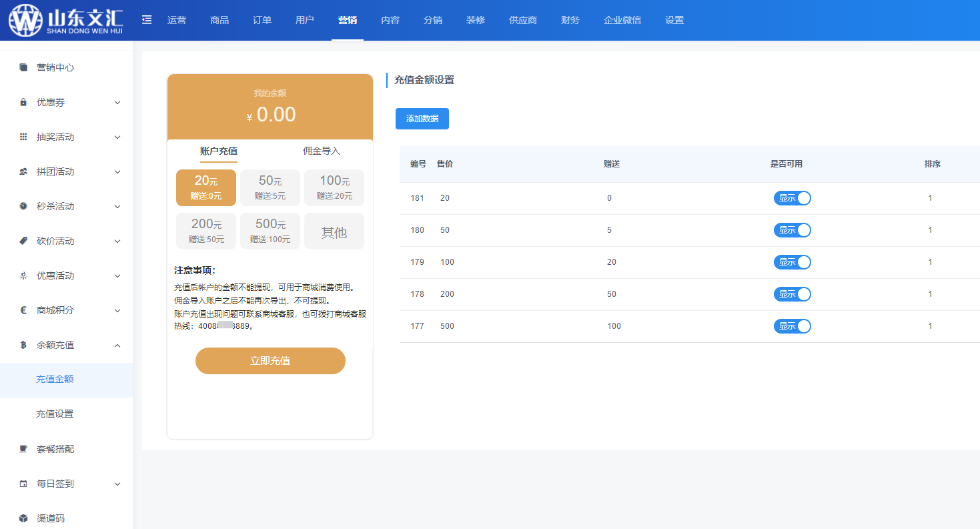Image resolution: width=980 pixels, height=529 pixels.
Task: Click the 砍价活动 tag icon
Action: click(x=23, y=241)
